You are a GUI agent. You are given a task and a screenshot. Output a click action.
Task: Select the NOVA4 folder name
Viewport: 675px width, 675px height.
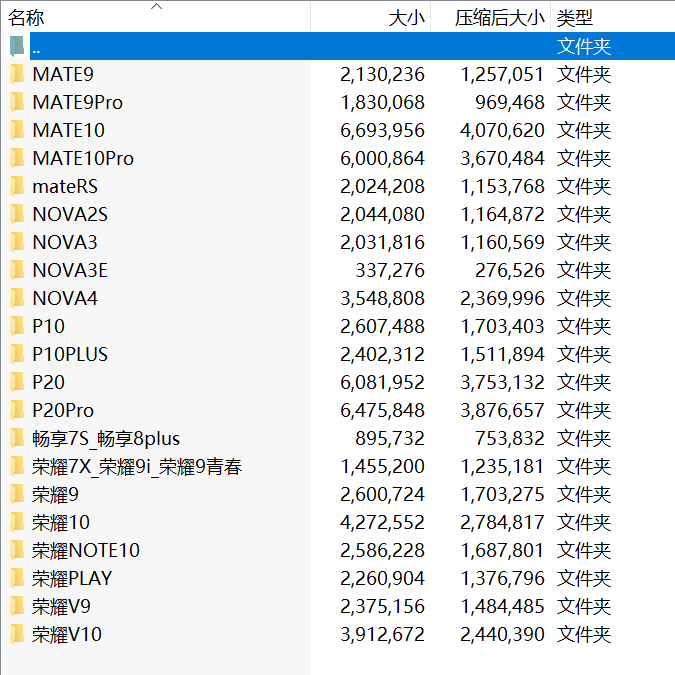65,298
